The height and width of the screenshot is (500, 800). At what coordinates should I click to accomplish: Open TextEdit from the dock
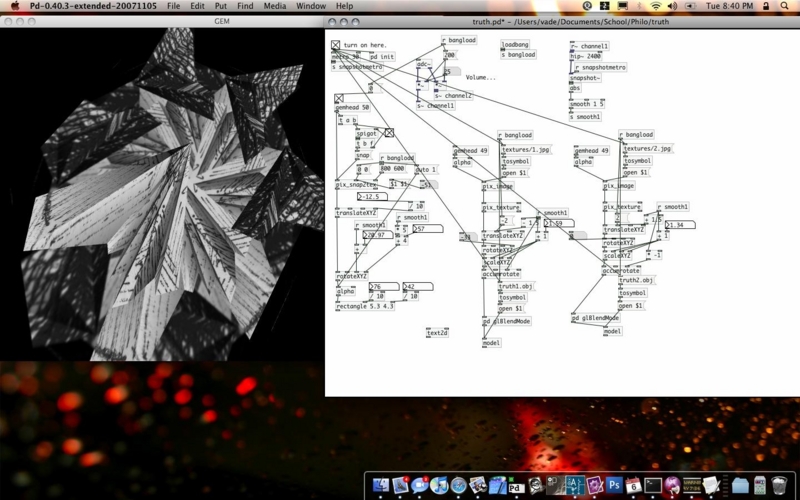click(711, 485)
